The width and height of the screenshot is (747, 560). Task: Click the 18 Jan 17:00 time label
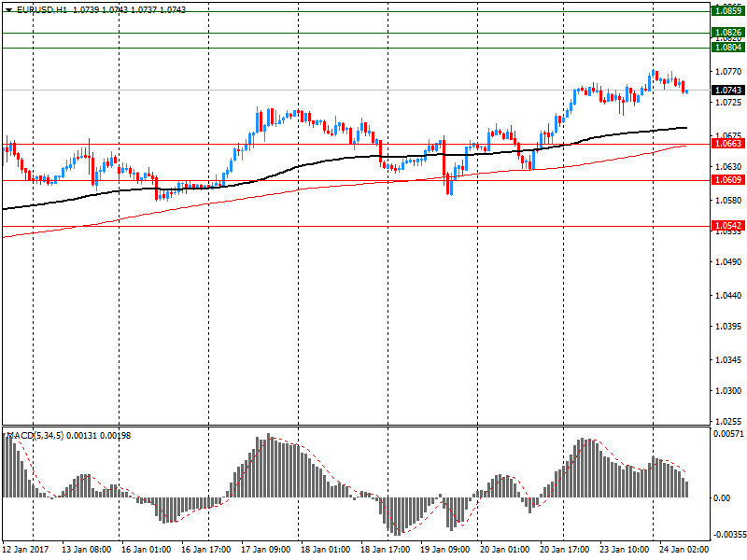385,549
